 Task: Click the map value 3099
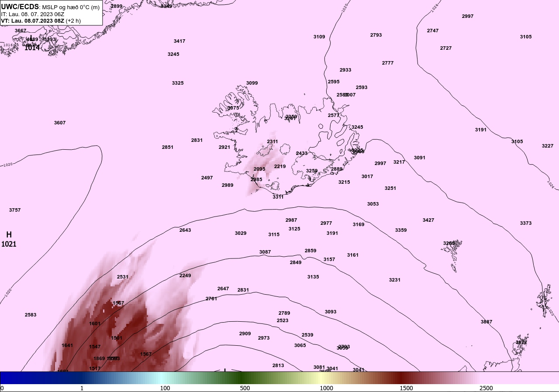pos(252,83)
